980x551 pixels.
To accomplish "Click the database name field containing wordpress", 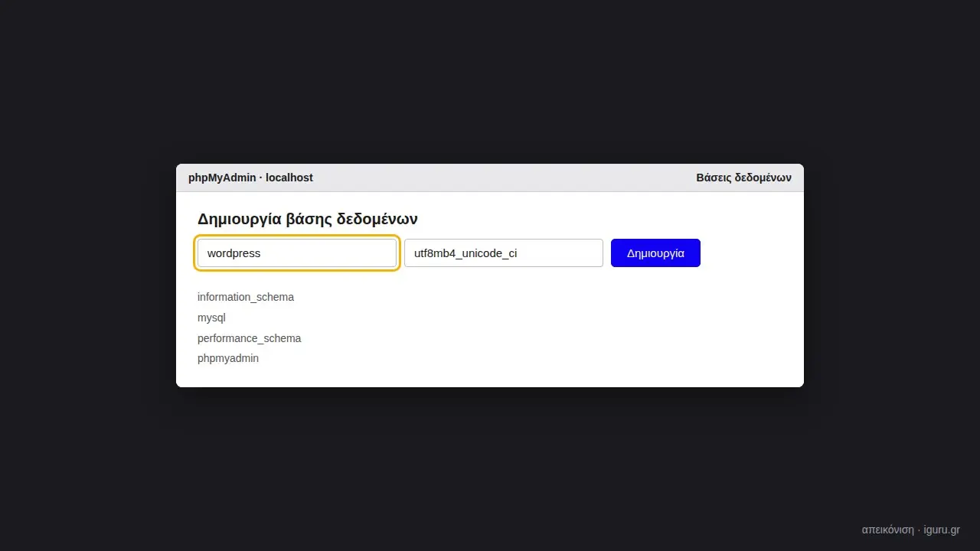I will coord(297,253).
